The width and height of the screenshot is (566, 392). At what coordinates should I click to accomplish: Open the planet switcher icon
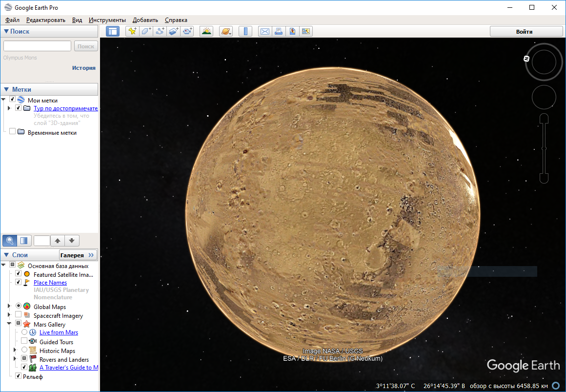click(226, 31)
